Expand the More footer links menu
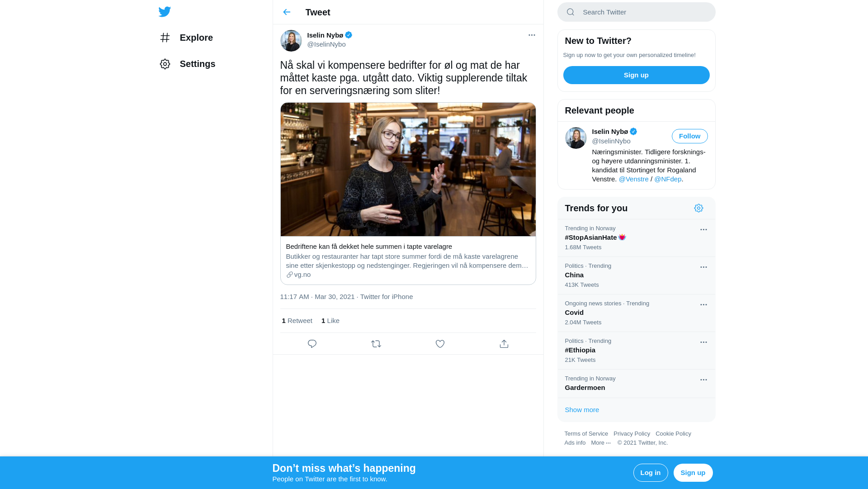The width and height of the screenshot is (868, 489). click(601, 443)
